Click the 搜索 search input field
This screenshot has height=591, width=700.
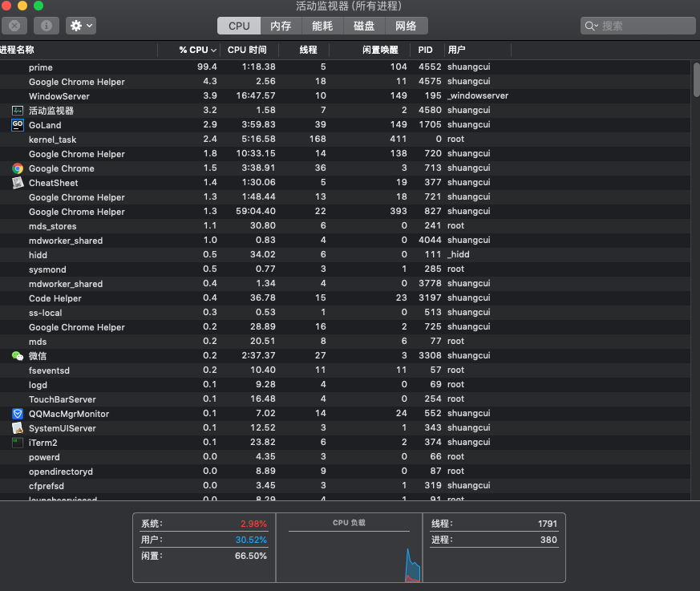[638, 26]
